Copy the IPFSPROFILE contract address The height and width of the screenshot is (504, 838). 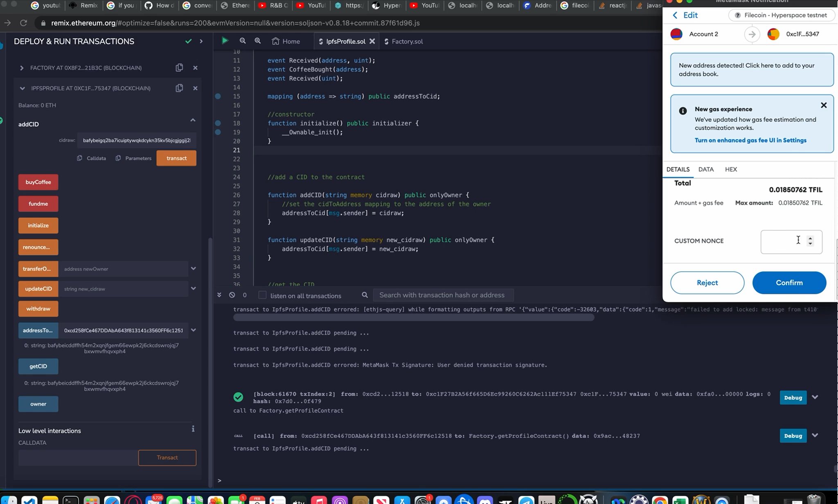[179, 88]
